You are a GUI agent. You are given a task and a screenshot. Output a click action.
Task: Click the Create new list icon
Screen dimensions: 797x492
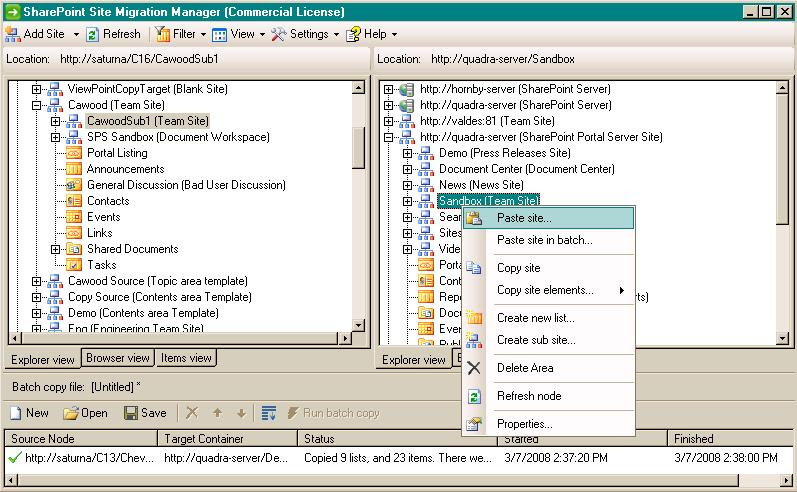coord(474,318)
